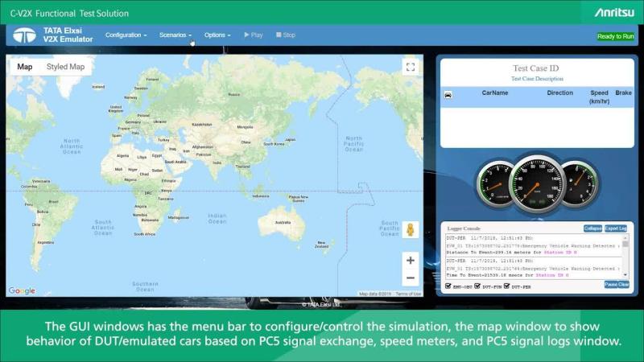Open the Configuration dropdown menu
Screen dimensions: 644x362
point(126,35)
